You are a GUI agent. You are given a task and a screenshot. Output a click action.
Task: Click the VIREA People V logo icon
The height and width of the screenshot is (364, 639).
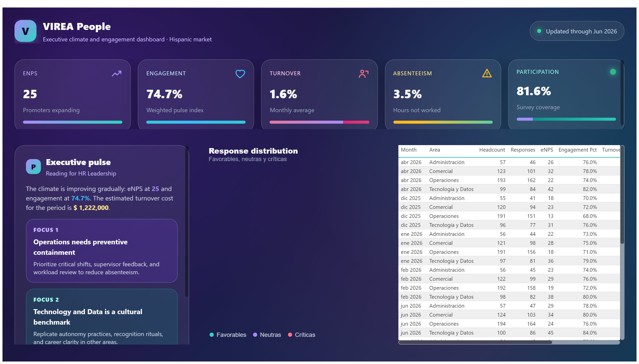pos(25,31)
